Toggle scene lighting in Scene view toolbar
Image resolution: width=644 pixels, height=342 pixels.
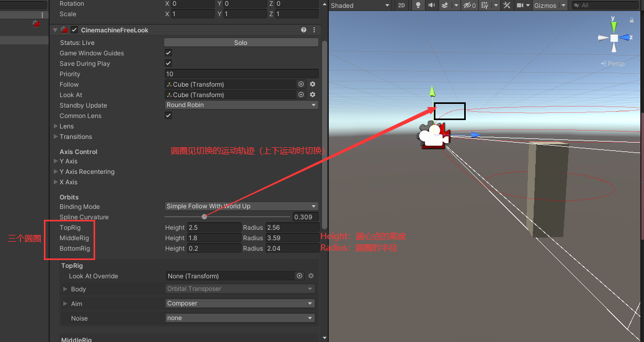(418, 5)
